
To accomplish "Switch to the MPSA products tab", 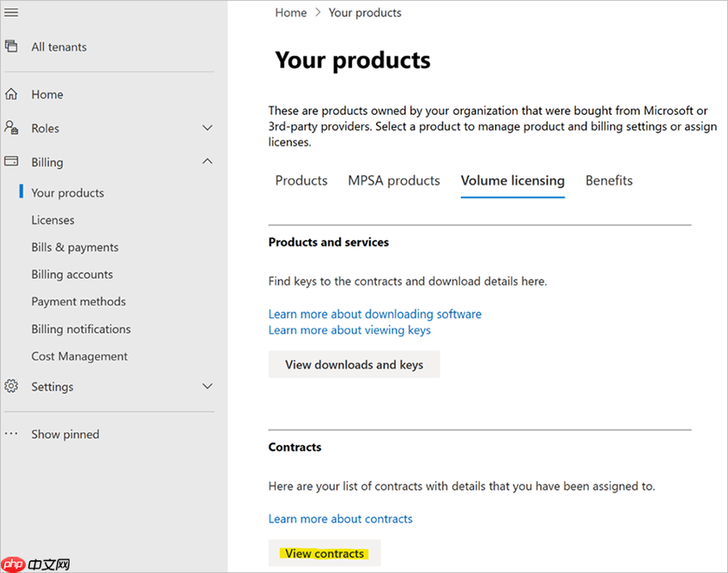I will (x=394, y=180).
